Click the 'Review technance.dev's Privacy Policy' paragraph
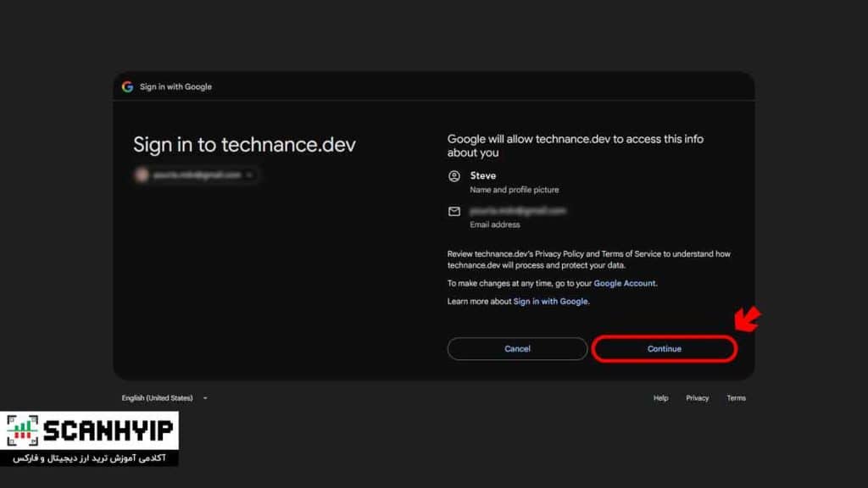Screen dimensions: 868x488 tap(589, 259)
